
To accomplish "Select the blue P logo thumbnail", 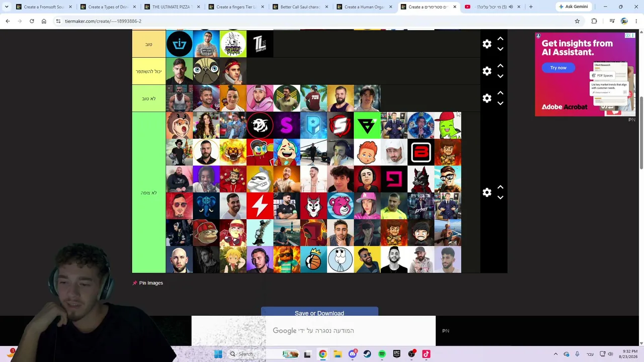I will [313, 125].
